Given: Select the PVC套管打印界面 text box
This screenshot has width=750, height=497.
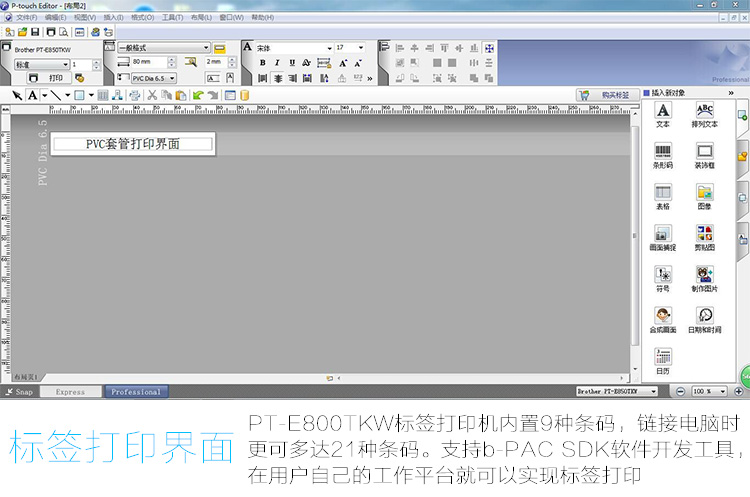Looking at the screenshot, I should coord(133,144).
